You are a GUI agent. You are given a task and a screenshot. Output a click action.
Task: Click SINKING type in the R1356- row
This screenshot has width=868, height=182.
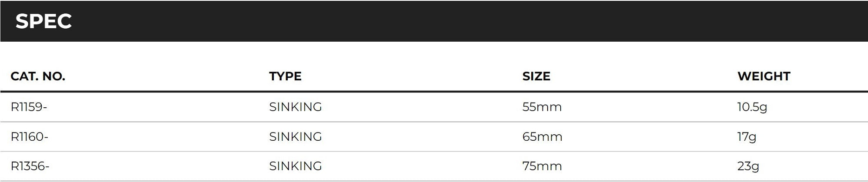point(295,166)
